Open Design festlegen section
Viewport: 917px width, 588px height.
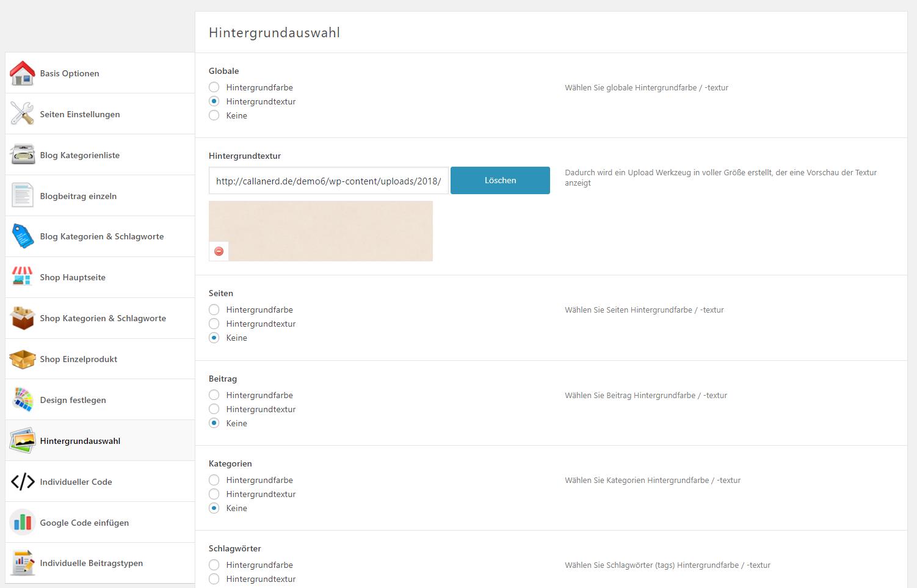(x=100, y=400)
